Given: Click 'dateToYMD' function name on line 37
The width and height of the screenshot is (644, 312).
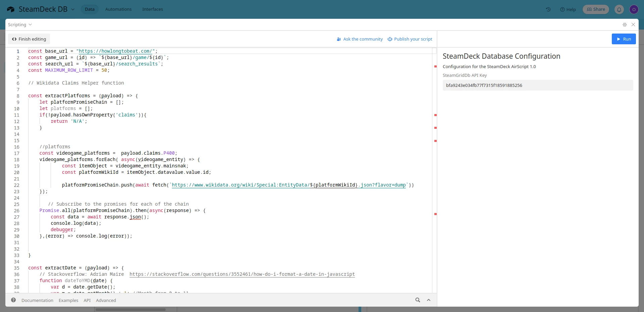Looking at the screenshot, I should (x=77, y=280).
